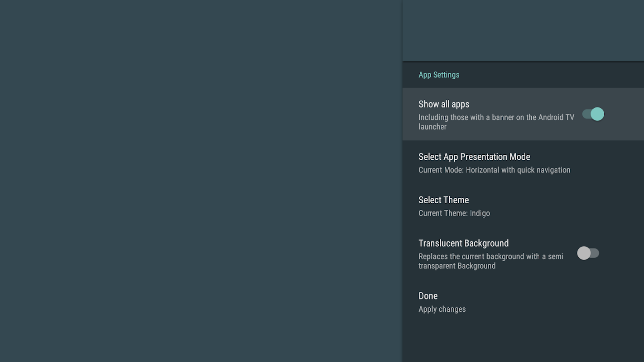Toggle the Show all apps switch
Viewport: 644px width, 362px height.
click(x=593, y=114)
